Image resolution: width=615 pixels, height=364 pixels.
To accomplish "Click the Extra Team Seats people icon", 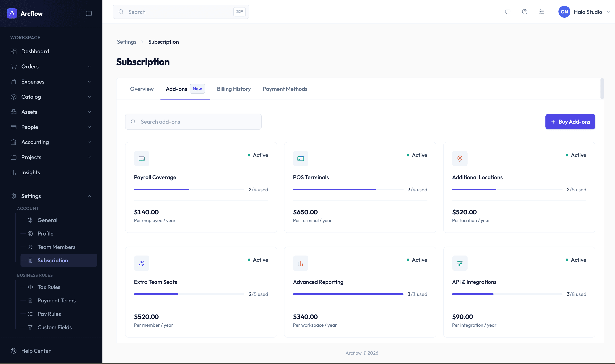I will pyautogui.click(x=141, y=263).
